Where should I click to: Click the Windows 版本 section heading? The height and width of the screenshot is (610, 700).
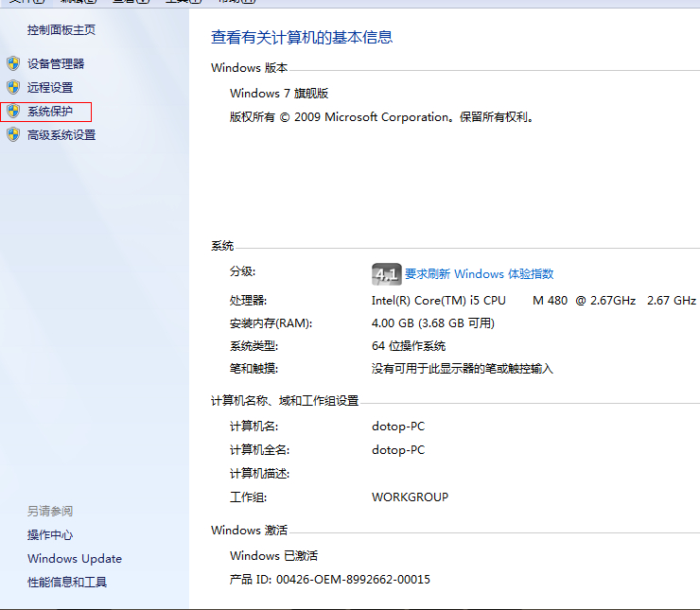coord(249,68)
